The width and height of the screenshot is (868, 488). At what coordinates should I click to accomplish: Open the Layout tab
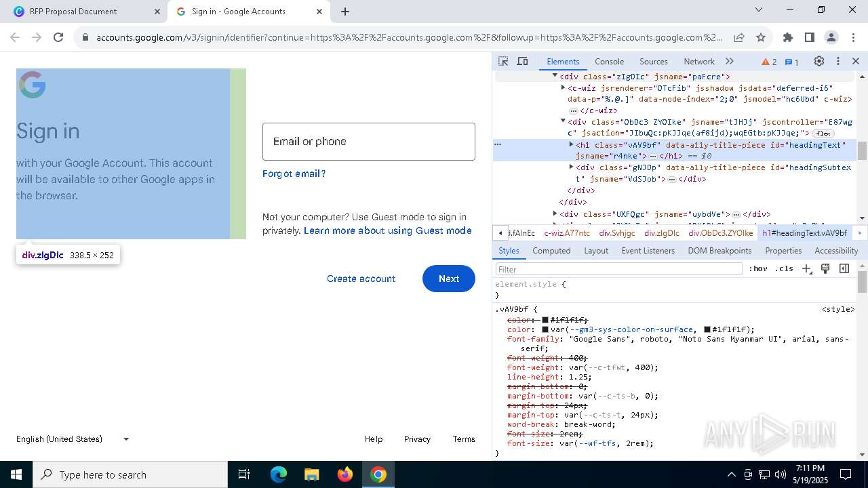coord(596,250)
